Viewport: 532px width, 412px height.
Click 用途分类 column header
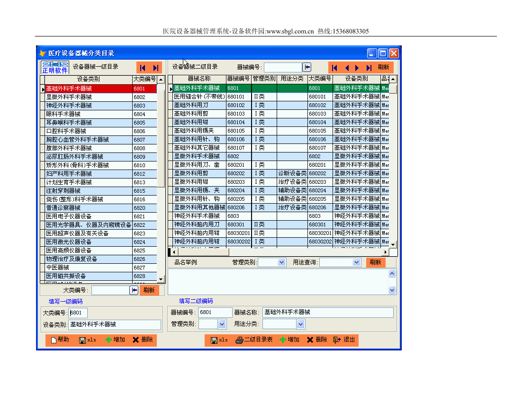point(292,79)
